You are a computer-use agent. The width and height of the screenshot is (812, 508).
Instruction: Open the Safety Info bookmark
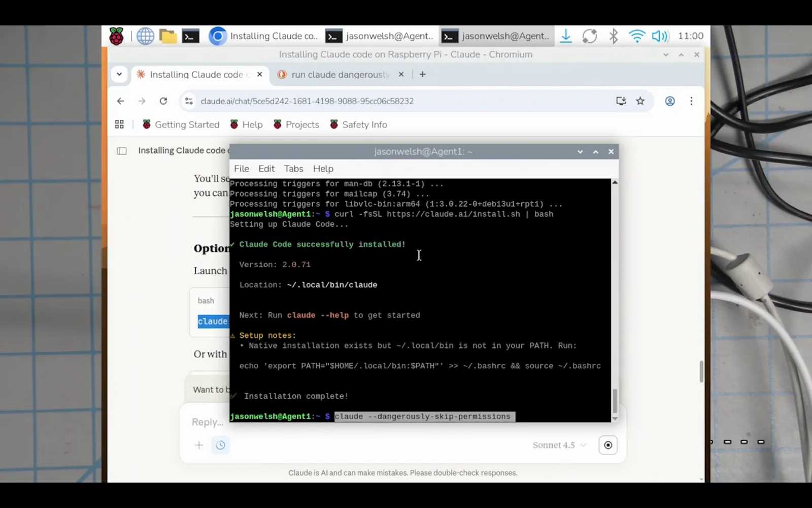(358, 124)
